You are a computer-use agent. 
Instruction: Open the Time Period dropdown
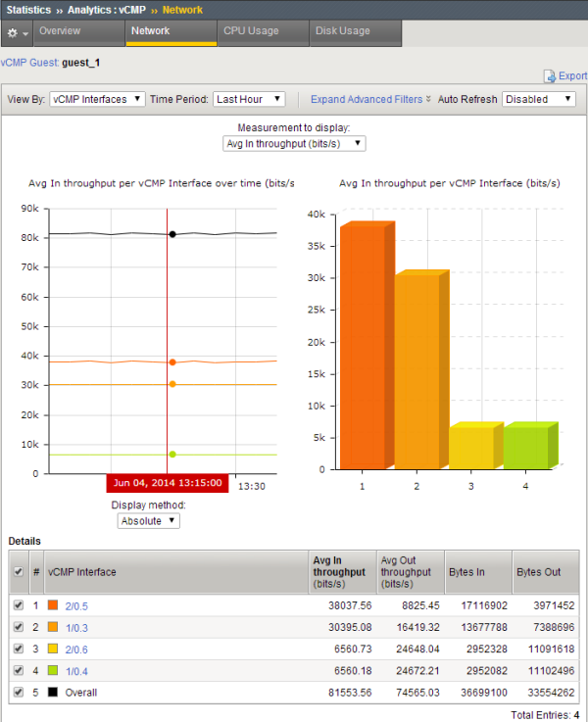249,99
